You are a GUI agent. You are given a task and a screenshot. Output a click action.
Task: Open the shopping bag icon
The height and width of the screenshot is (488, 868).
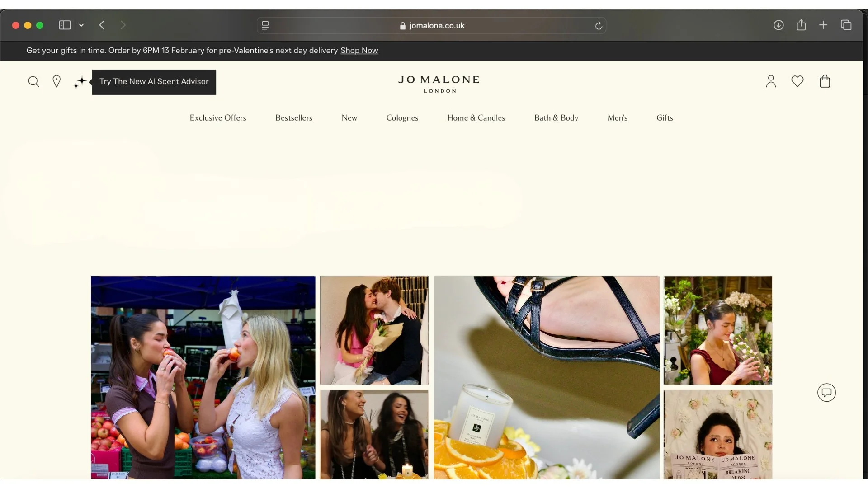pyautogui.click(x=825, y=81)
